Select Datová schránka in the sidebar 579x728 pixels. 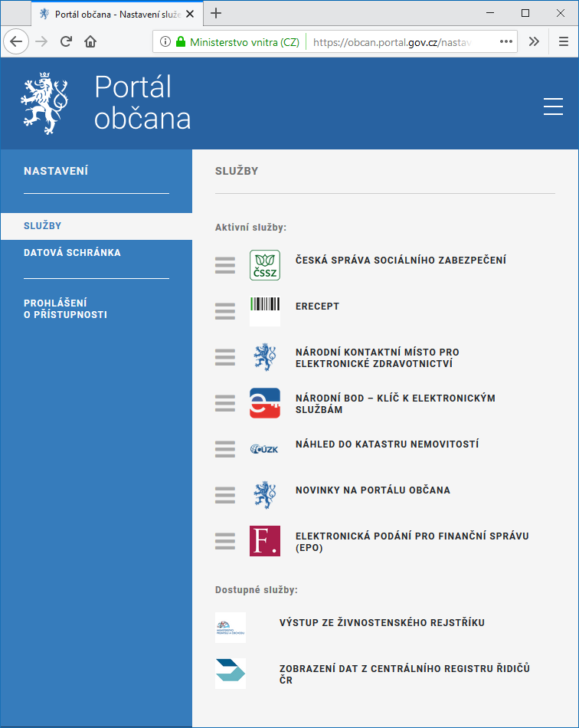[x=72, y=252]
